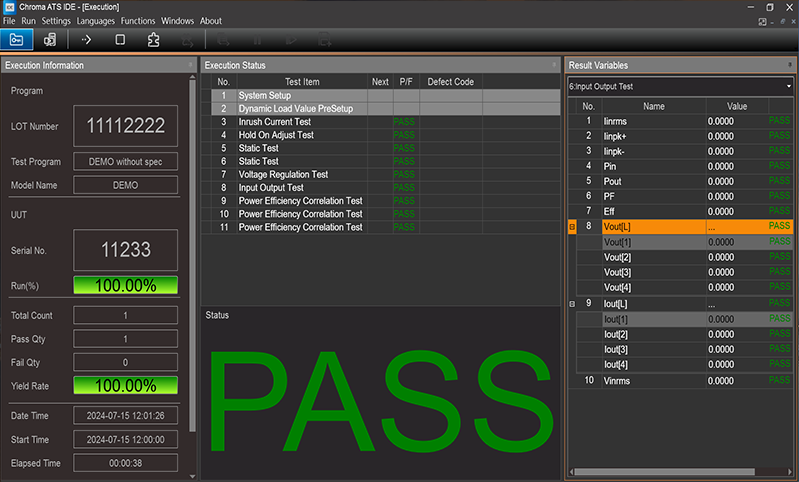Open the Windows menu
The image size is (799, 482).
point(177,21)
